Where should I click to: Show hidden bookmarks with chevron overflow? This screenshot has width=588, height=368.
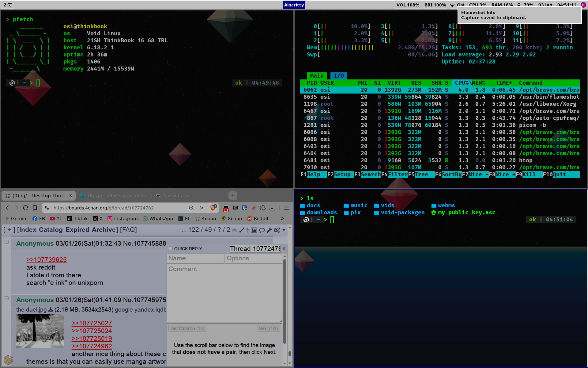click(x=282, y=219)
